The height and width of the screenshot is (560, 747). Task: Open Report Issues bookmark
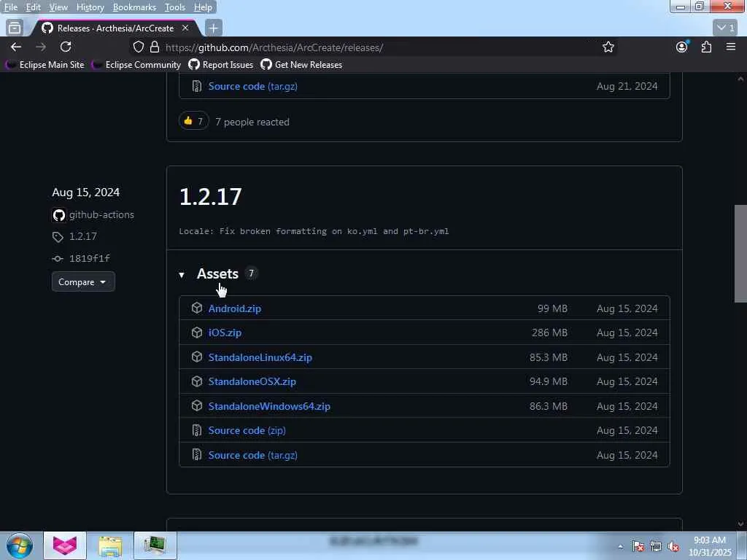click(221, 65)
